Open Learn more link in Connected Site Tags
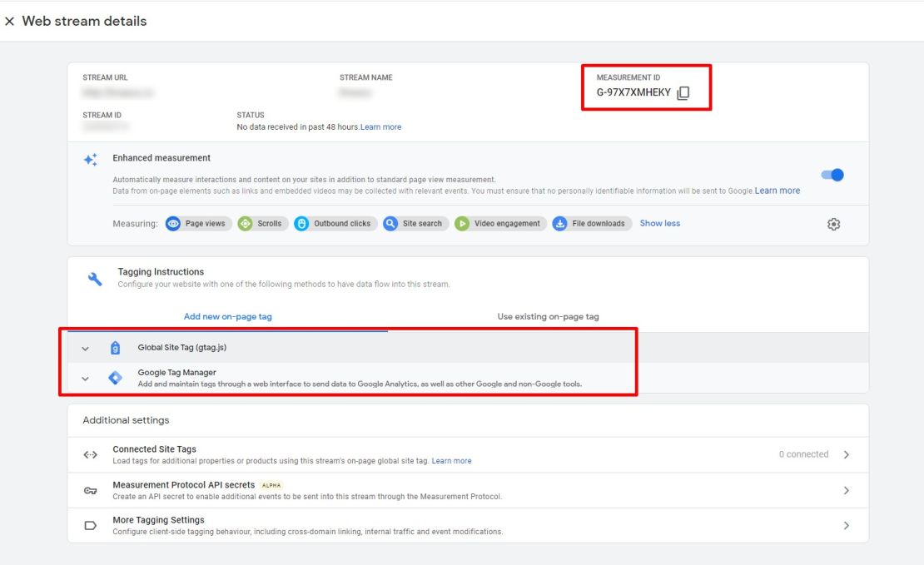The height and width of the screenshot is (565, 924). 451,461
